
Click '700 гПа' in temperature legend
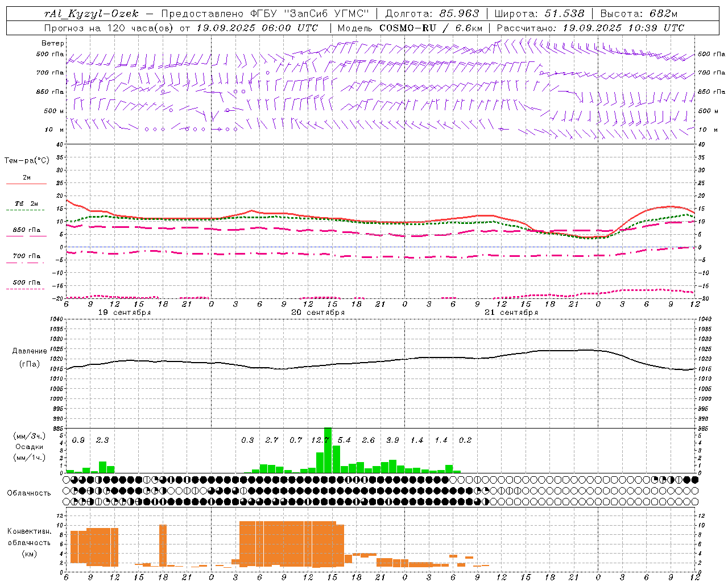coord(27,256)
